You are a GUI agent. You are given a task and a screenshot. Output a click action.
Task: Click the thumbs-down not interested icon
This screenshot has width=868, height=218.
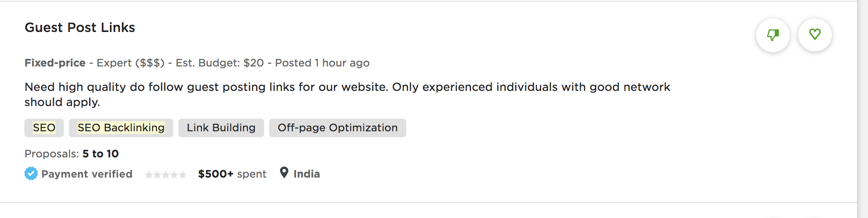773,35
